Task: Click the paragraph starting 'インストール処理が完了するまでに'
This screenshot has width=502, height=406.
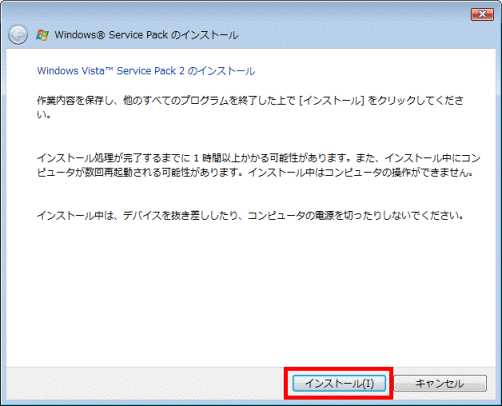Action: [258, 165]
